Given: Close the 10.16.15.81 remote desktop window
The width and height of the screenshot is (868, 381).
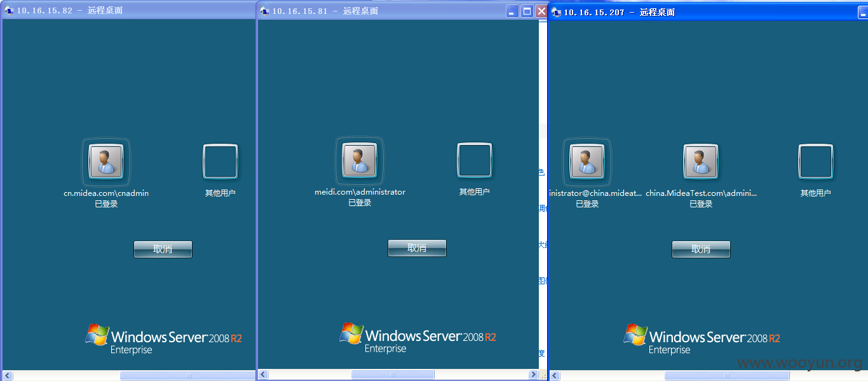Looking at the screenshot, I should coord(541,11).
